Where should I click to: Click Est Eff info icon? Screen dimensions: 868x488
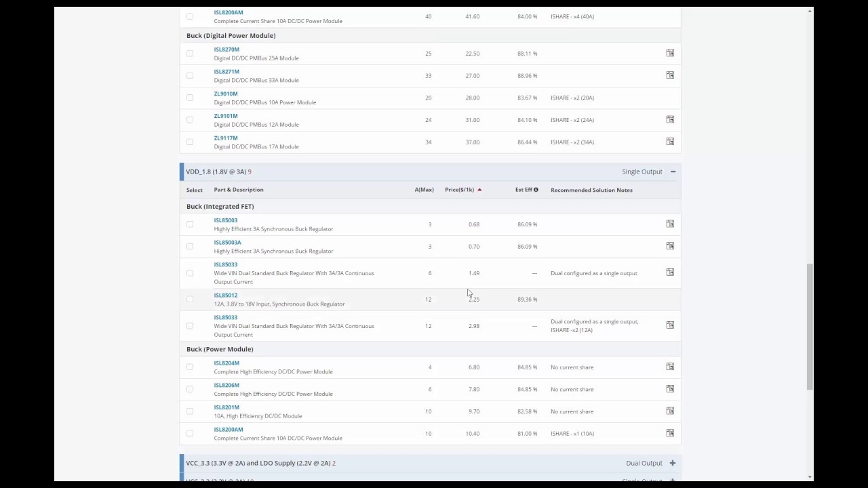536,190
